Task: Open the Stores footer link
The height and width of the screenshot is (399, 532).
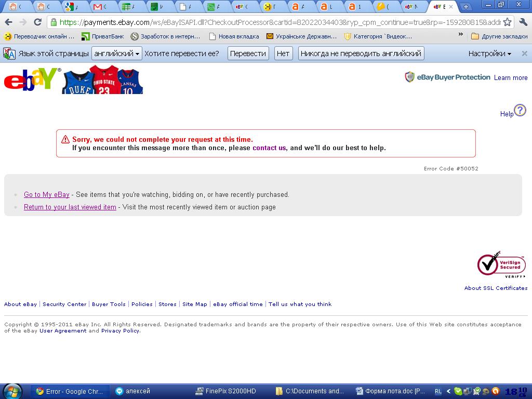Action: (167, 304)
